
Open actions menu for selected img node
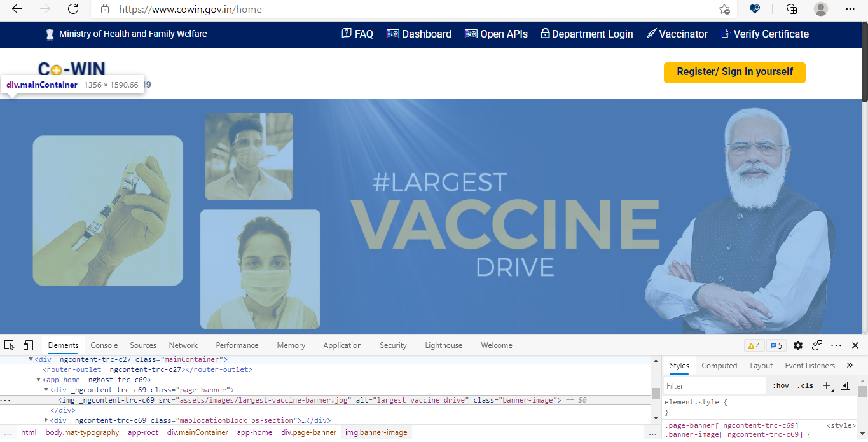coord(5,401)
